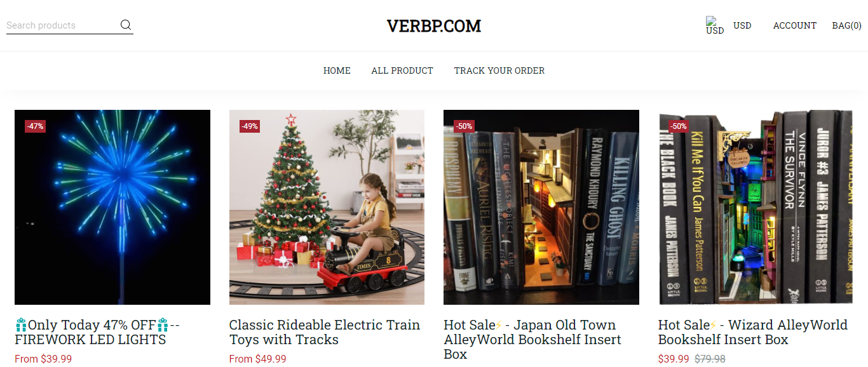Open the rideable electric train product image
Viewport: 868px width, 367px height.
pos(327,208)
